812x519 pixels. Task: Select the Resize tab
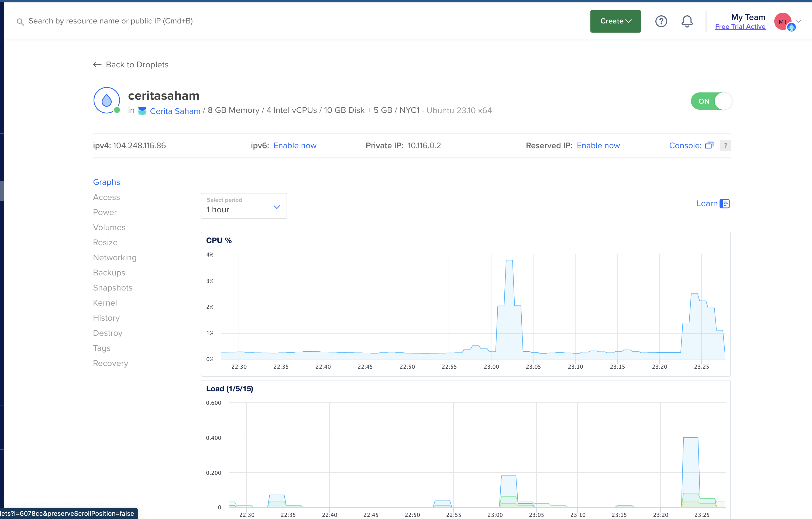[105, 242]
